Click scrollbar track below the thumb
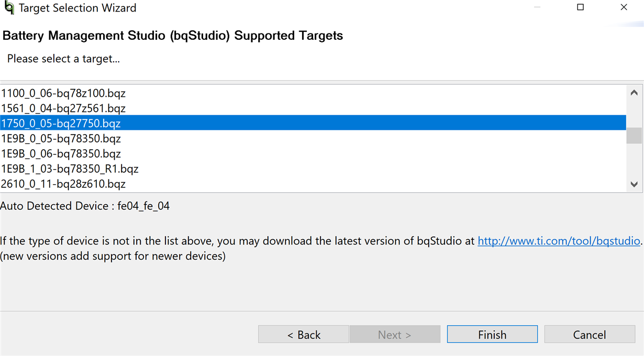The width and height of the screenshot is (644, 356). tap(634, 160)
